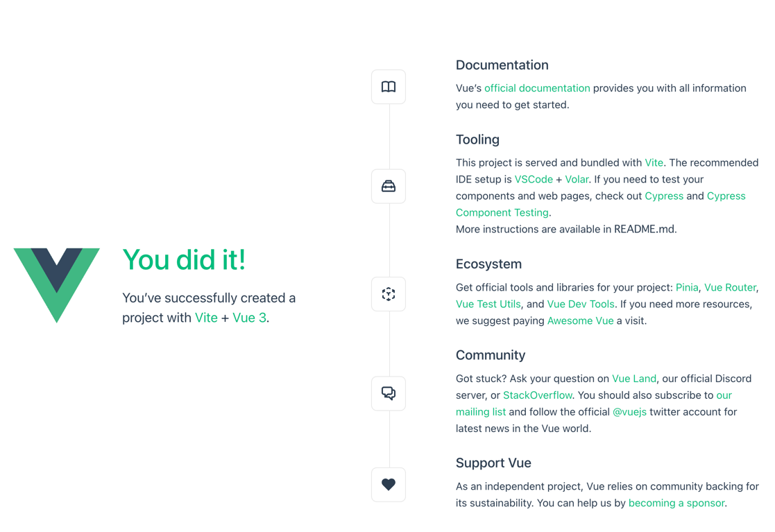775x532 pixels.
Task: Click the Vue logo
Action: point(57,285)
